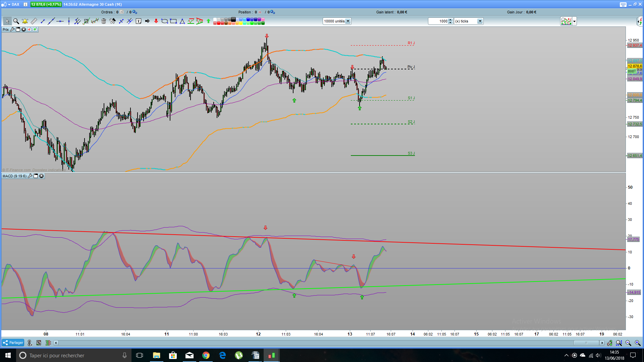
Task: Click the Partager share button
Action: (13, 343)
